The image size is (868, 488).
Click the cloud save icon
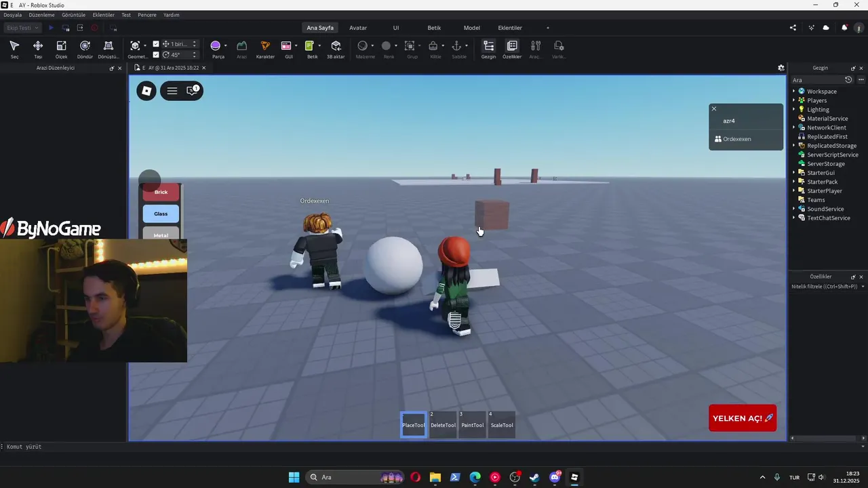pos(826,28)
